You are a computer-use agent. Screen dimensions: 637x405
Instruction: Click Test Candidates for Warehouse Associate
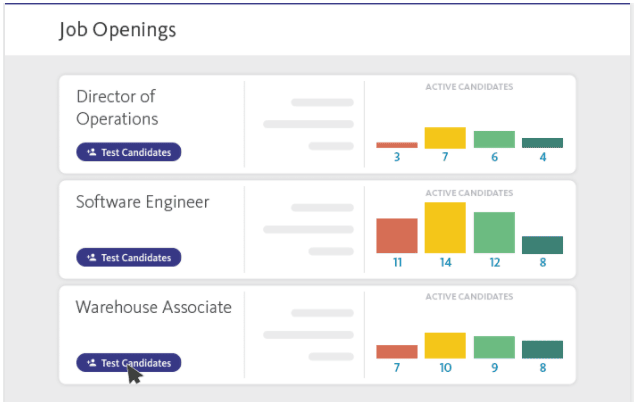click(129, 362)
